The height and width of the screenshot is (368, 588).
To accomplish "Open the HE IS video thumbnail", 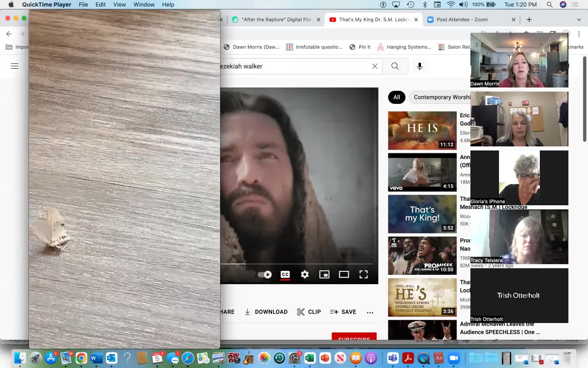I will click(422, 130).
